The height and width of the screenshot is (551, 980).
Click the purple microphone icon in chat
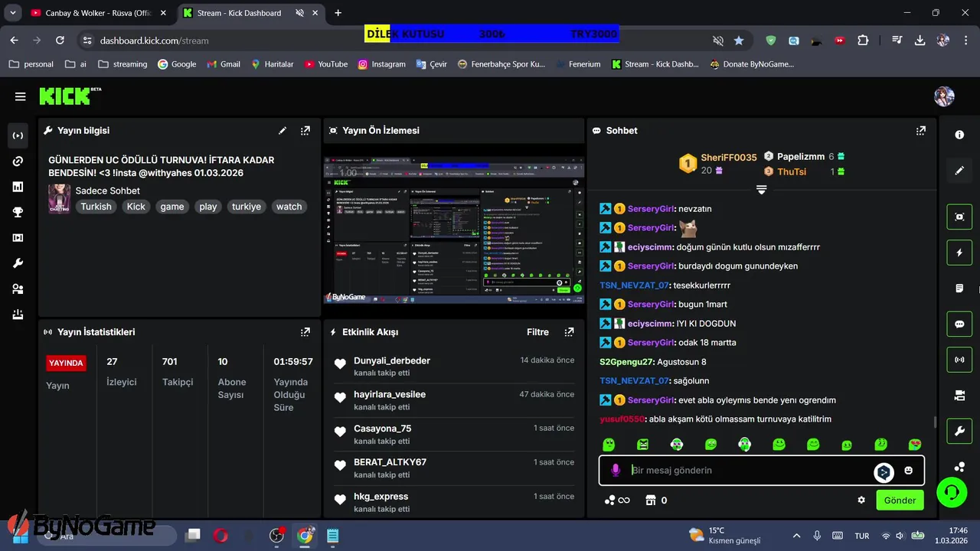point(615,471)
